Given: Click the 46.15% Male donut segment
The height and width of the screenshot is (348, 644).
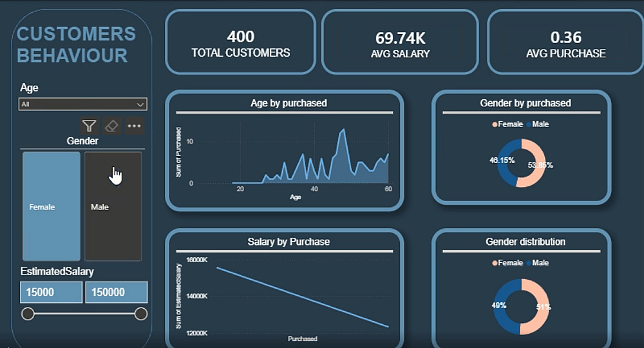Looking at the screenshot, I should (504, 160).
